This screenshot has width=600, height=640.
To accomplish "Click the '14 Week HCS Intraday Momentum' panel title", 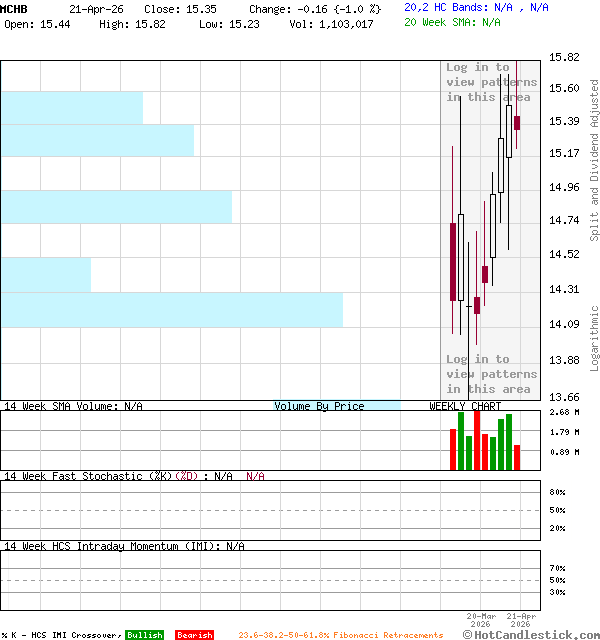I will tap(110, 546).
